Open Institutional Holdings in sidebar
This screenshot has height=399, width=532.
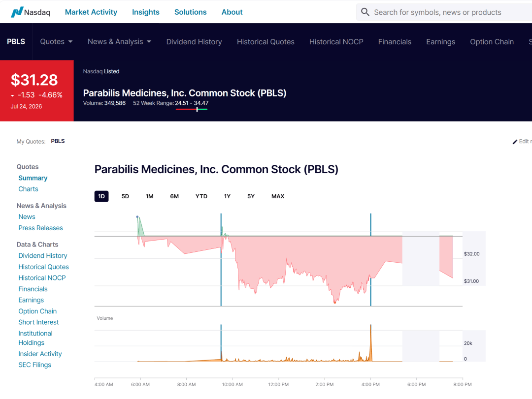coord(35,338)
